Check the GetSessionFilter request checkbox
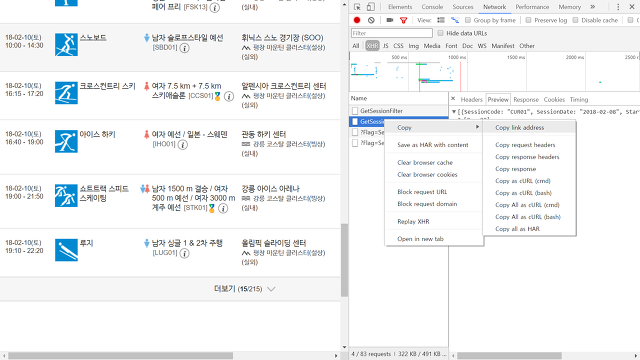 tap(355, 111)
